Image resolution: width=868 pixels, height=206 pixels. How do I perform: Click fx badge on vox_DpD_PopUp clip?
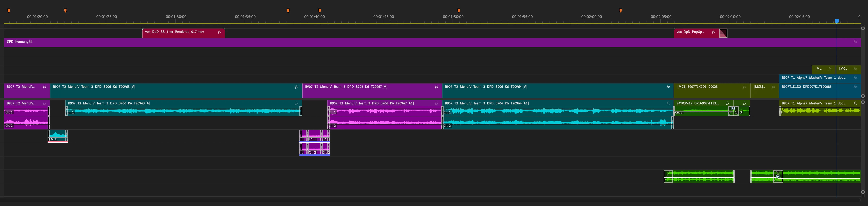tap(713, 32)
